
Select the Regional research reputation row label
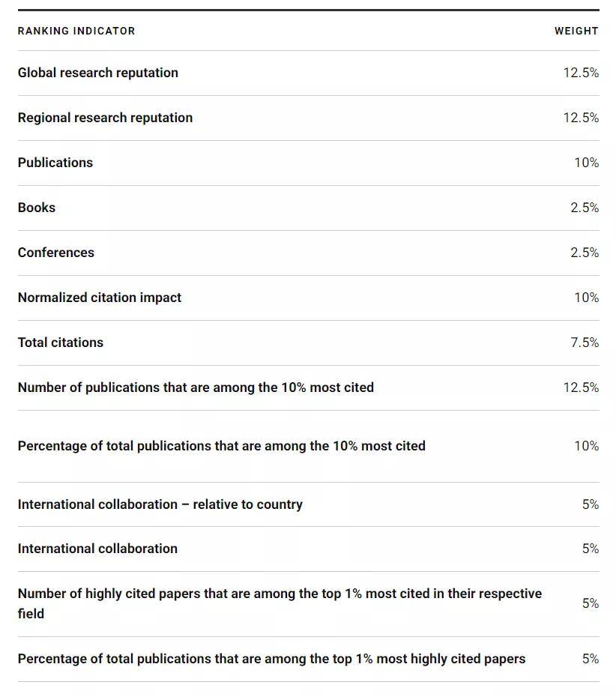105,118
